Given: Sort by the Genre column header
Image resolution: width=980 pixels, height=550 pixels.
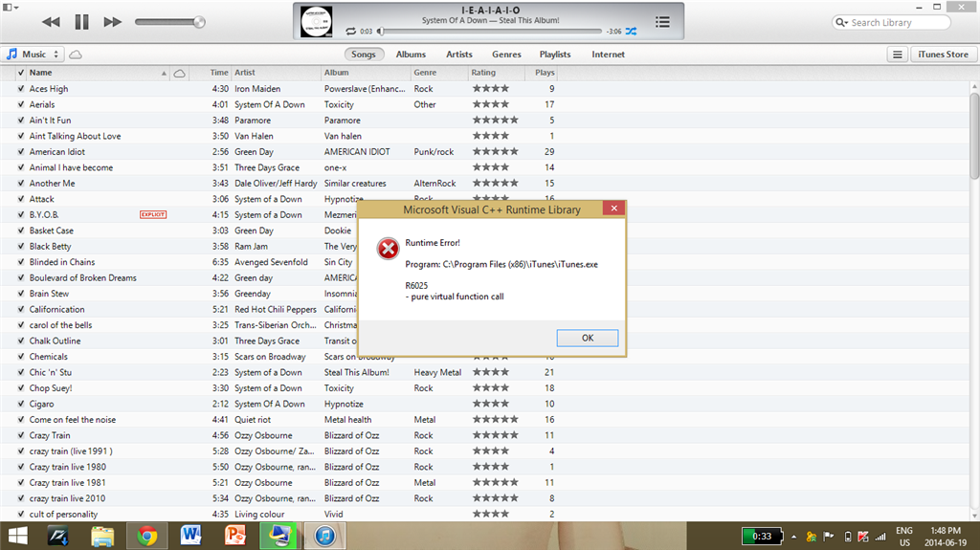Looking at the screenshot, I should coord(439,73).
